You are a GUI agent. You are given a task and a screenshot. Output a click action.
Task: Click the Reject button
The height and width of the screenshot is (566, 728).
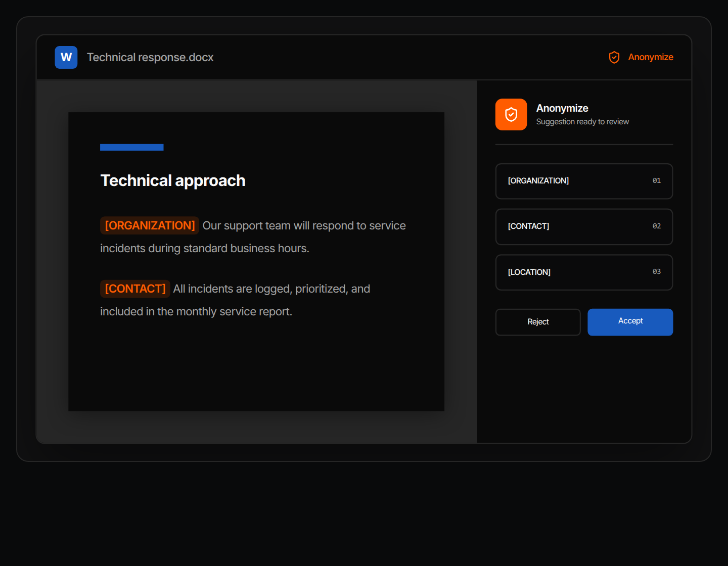[x=538, y=322]
